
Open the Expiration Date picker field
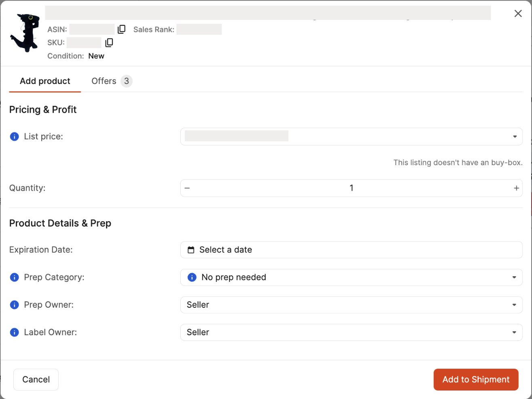[x=351, y=250]
